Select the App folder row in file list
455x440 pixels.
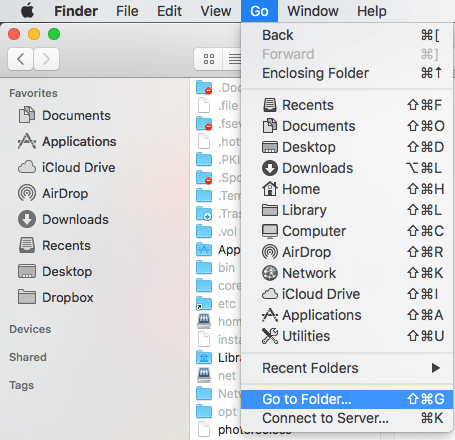(x=217, y=249)
